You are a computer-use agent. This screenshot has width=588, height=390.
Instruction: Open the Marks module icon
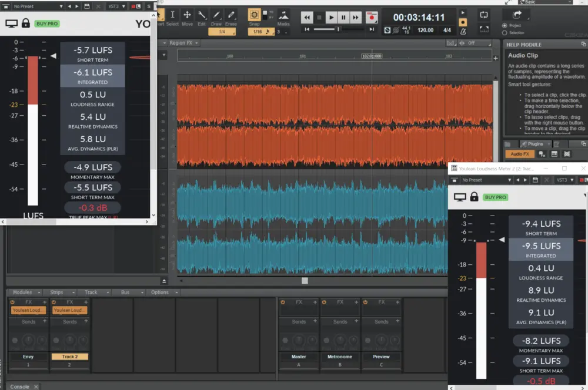283,15
